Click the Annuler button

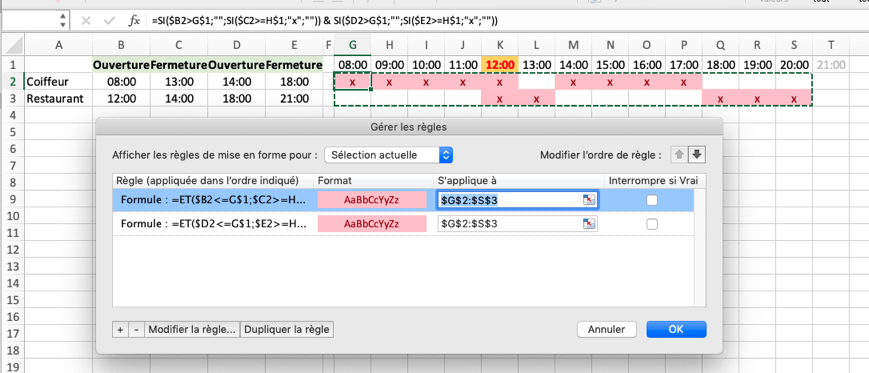[x=606, y=329]
